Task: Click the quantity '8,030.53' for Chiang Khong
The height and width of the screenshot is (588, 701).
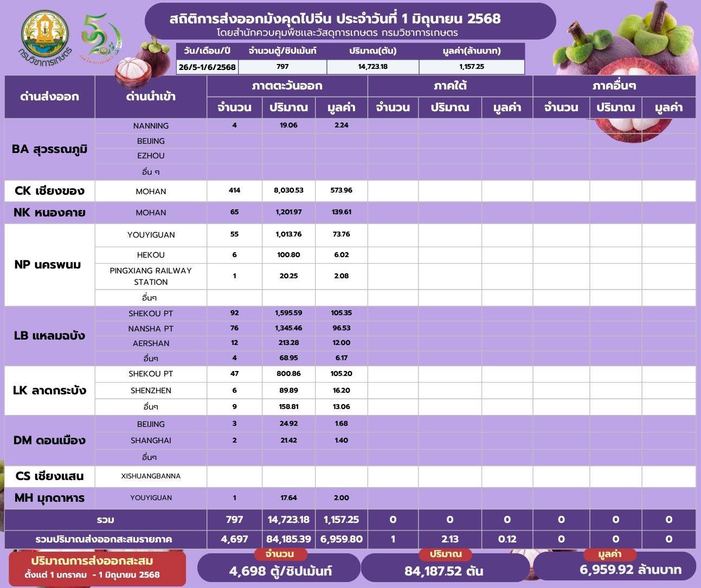Action: tap(288, 190)
